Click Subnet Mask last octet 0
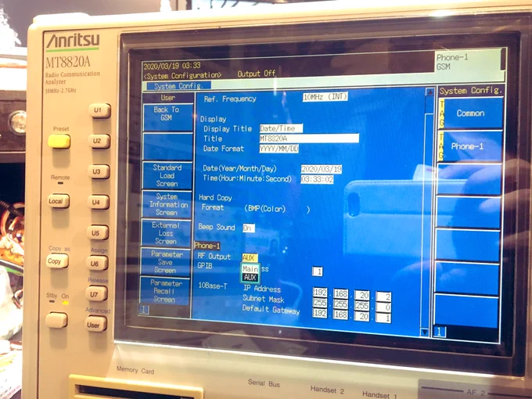The image size is (532, 399). [x=383, y=307]
